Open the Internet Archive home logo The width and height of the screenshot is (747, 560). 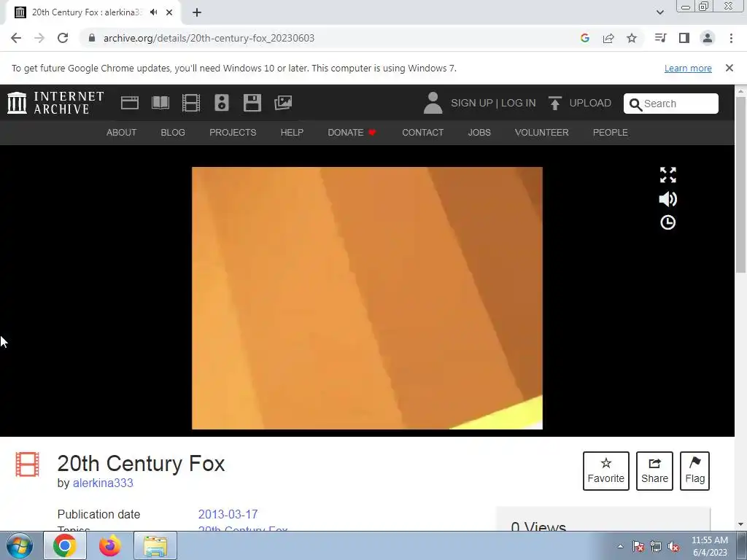pyautogui.click(x=55, y=103)
